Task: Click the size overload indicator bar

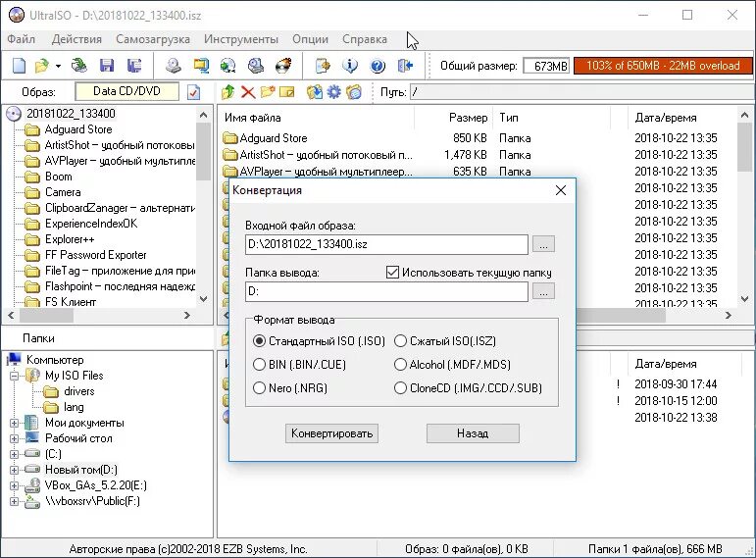Action: pos(663,66)
